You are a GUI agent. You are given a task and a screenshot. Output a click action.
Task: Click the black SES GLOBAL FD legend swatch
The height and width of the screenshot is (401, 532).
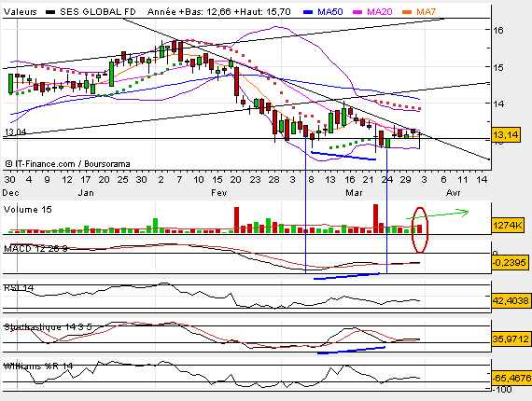(50, 12)
